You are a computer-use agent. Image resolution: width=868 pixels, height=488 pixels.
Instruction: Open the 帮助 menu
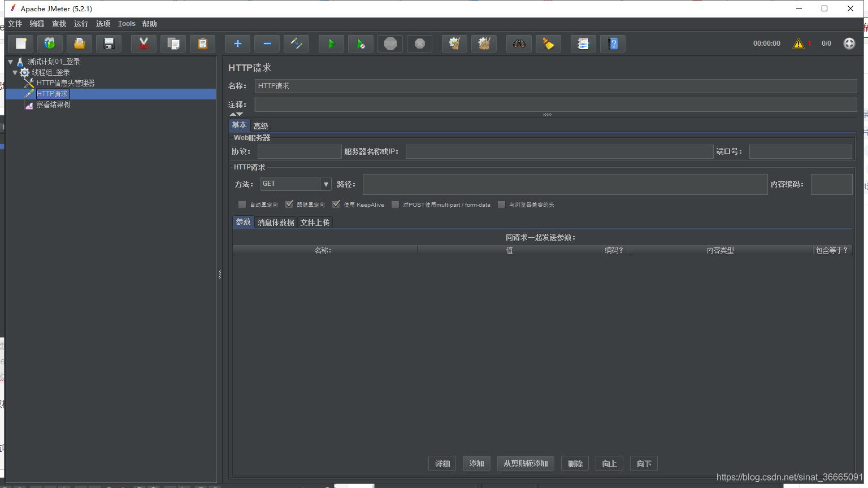(150, 24)
